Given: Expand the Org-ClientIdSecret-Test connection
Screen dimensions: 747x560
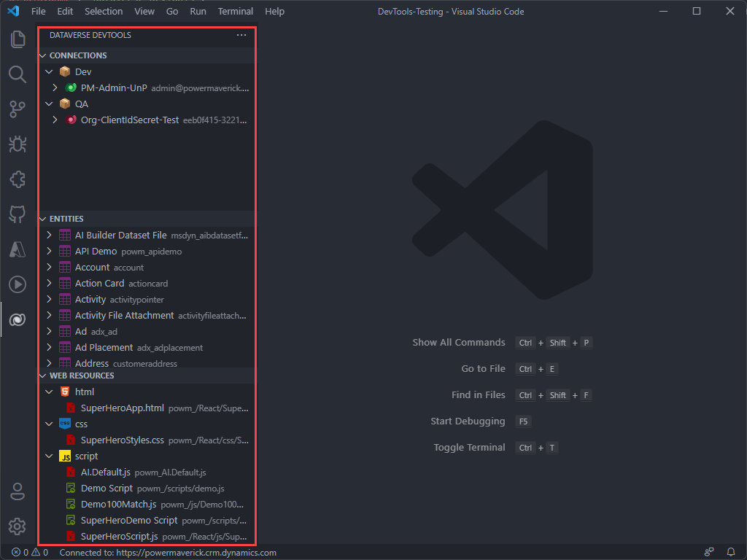Looking at the screenshot, I should [54, 120].
